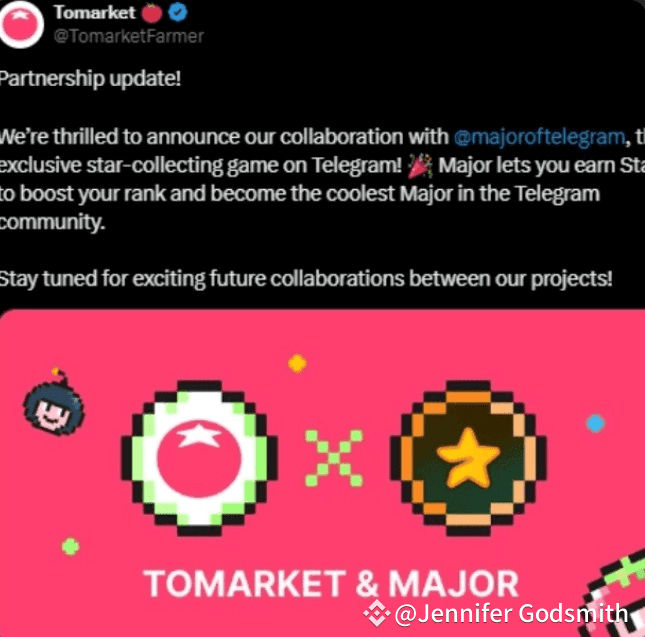645x637 pixels.
Task: Open the @majoroftelegram mention link
Action: click(x=539, y=137)
